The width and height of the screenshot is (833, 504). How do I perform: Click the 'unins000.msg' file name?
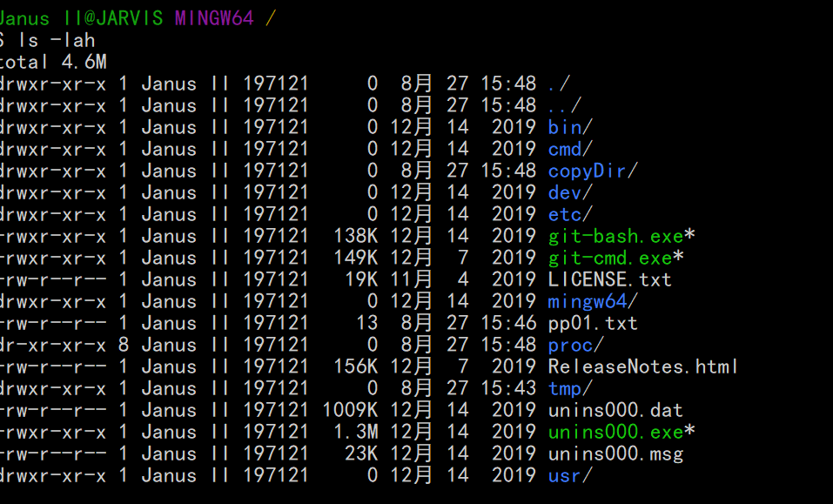click(x=615, y=454)
